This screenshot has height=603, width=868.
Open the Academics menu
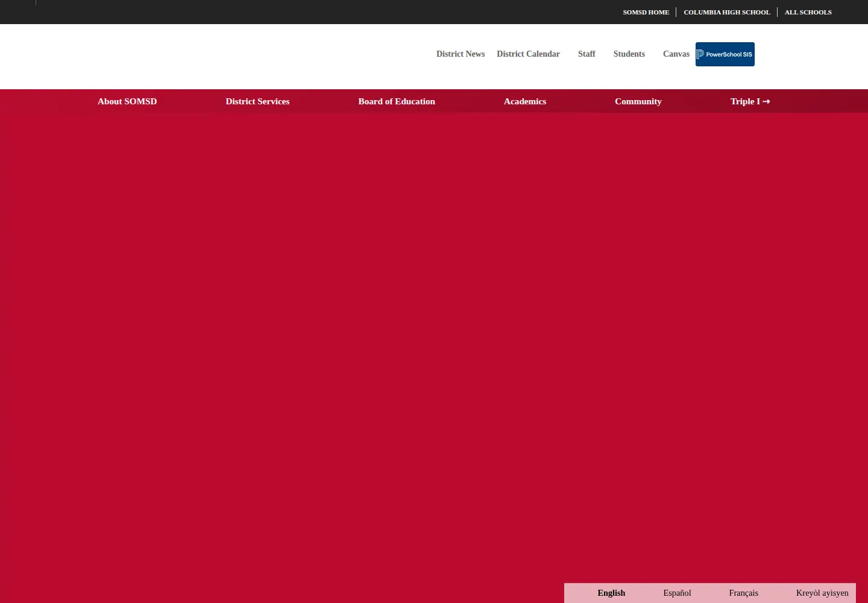[525, 101]
